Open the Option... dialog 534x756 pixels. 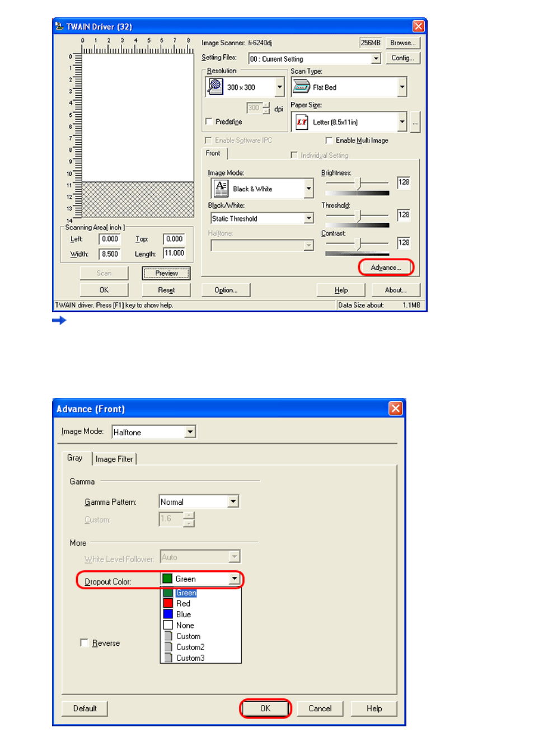click(226, 290)
